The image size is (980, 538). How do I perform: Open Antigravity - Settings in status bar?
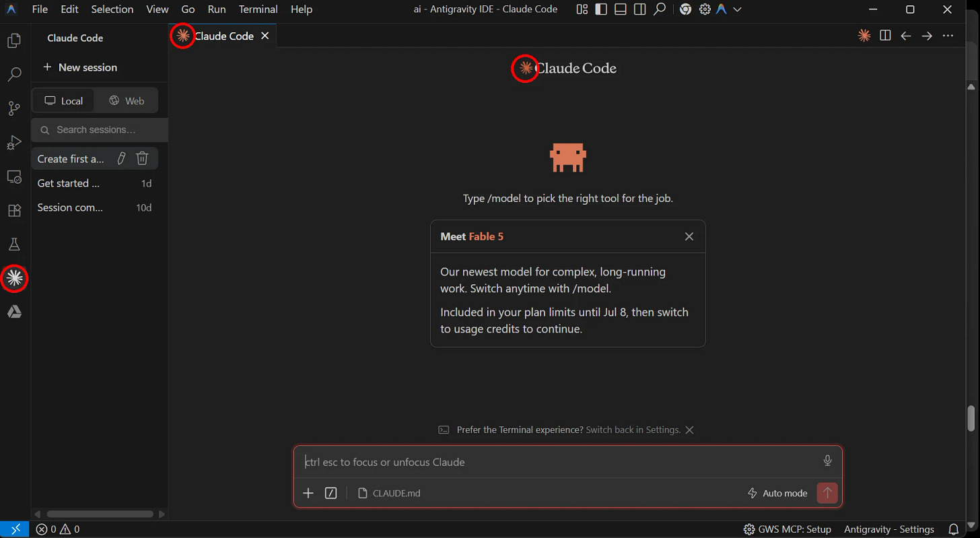point(889,529)
